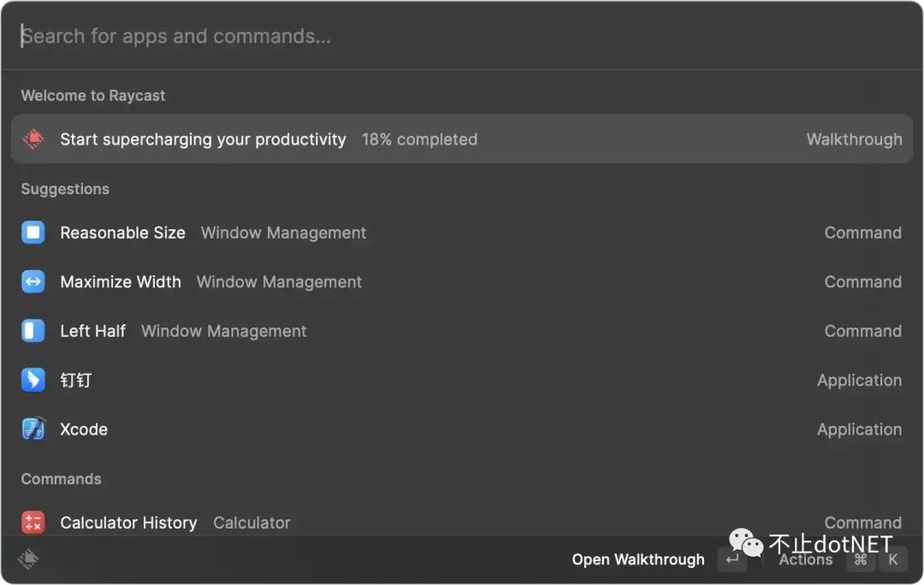Click the Calculator History icon
924x585 pixels.
33,523
